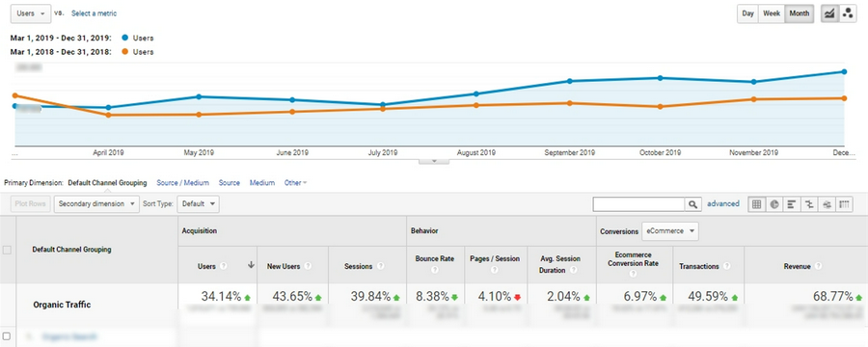
Task: Open the Users metric dropdown
Action: click(x=31, y=13)
